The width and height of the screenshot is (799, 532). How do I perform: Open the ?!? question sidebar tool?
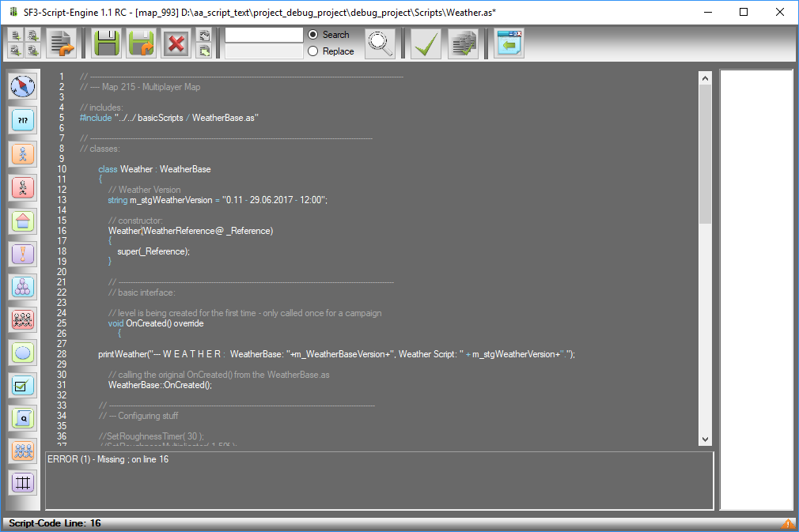tap(23, 120)
